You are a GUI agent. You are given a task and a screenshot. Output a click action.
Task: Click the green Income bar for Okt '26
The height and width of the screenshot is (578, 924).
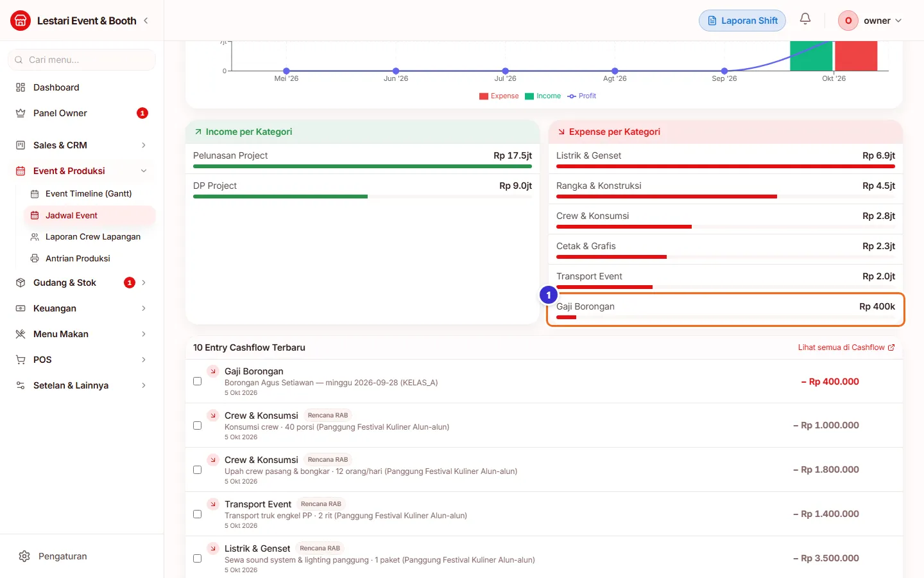pos(811,56)
